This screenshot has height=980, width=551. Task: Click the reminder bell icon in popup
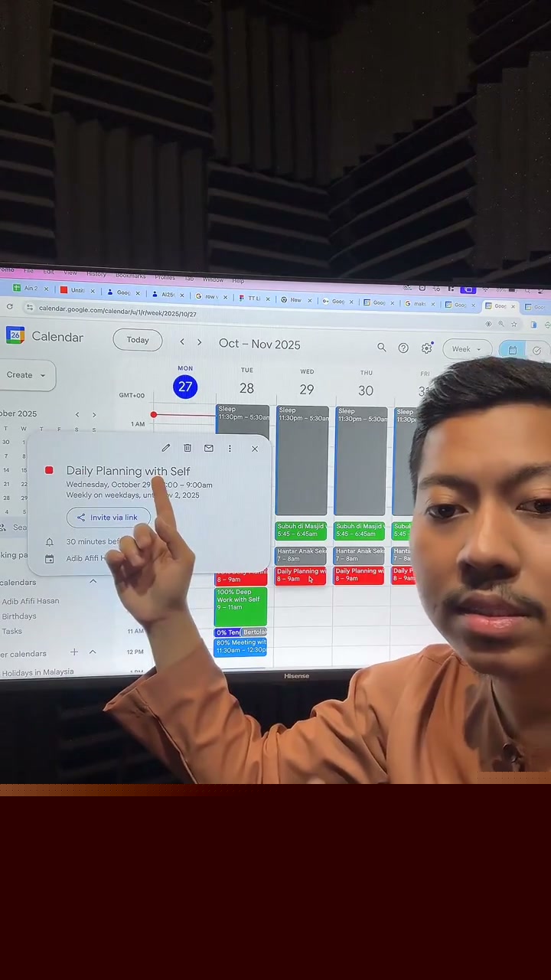coord(50,542)
